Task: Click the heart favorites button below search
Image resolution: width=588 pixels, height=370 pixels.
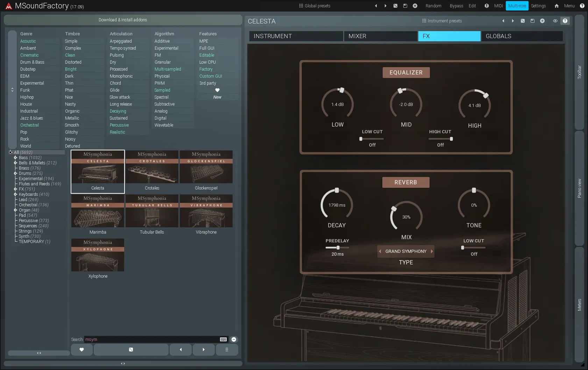Action: tap(82, 349)
